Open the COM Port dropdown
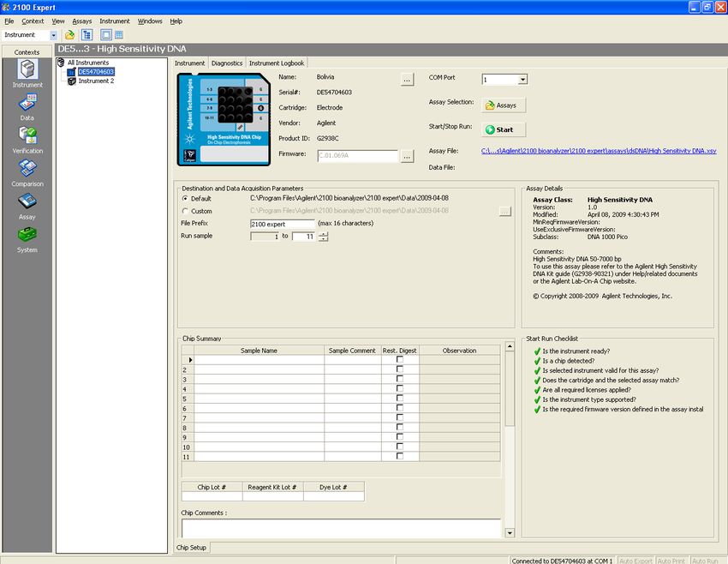This screenshot has width=728, height=564. (x=522, y=80)
